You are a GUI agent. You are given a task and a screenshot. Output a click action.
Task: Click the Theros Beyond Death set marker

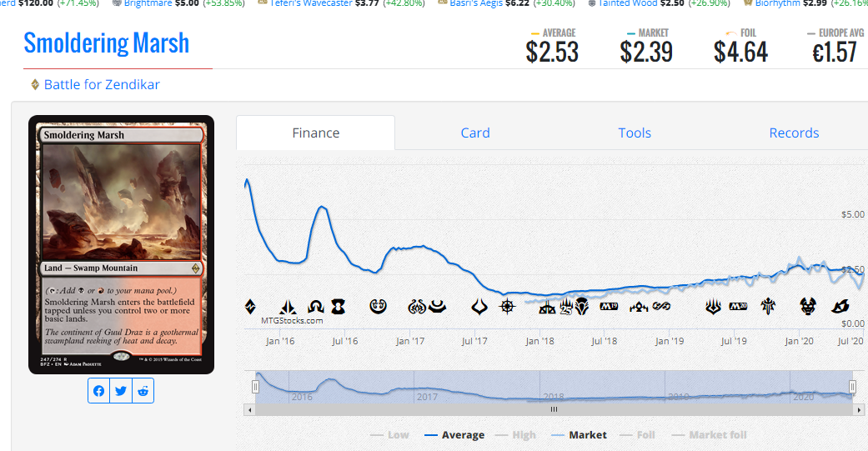808,306
